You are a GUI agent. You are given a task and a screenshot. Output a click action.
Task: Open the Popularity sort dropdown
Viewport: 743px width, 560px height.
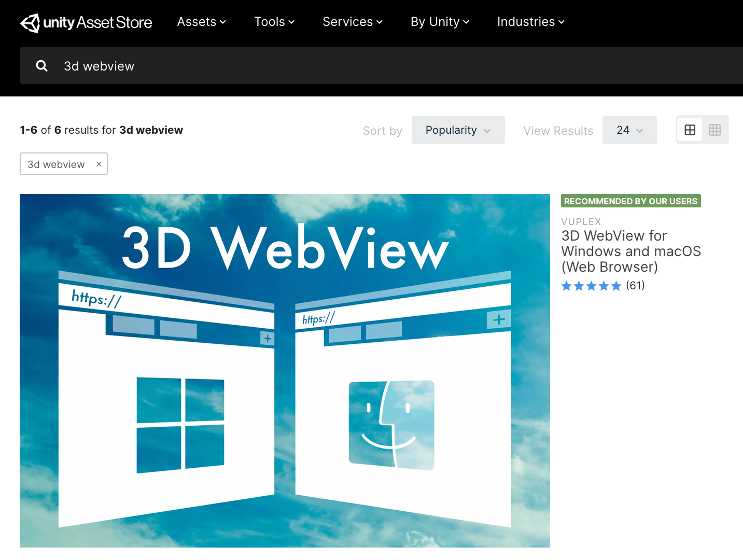coord(458,130)
